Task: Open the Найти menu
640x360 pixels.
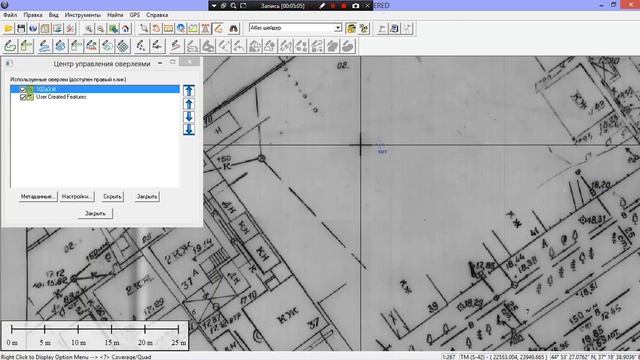Action: click(115, 15)
